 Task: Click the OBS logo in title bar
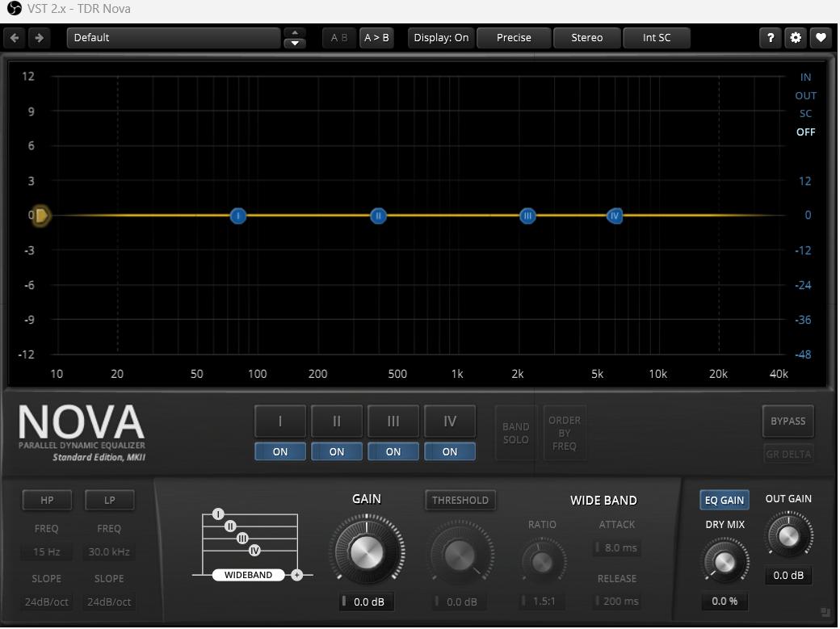(15, 9)
